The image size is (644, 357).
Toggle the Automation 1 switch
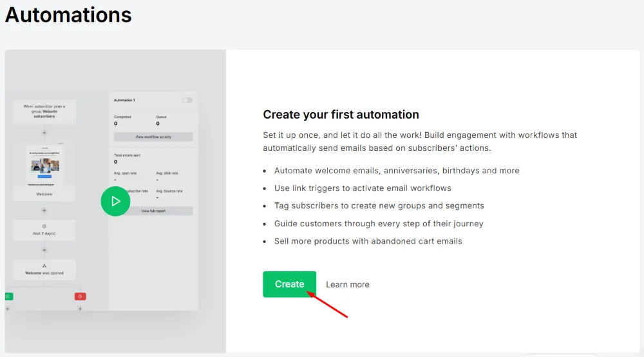pos(187,101)
